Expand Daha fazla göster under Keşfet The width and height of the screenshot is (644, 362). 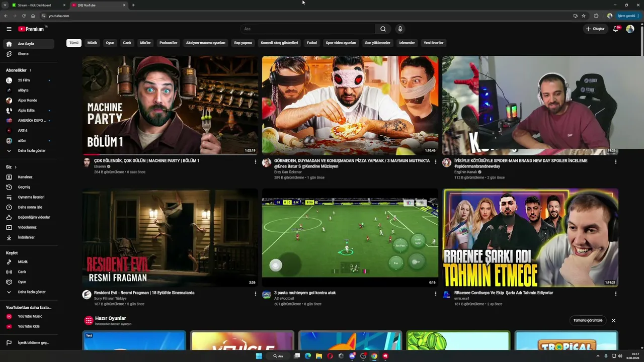tap(28, 292)
